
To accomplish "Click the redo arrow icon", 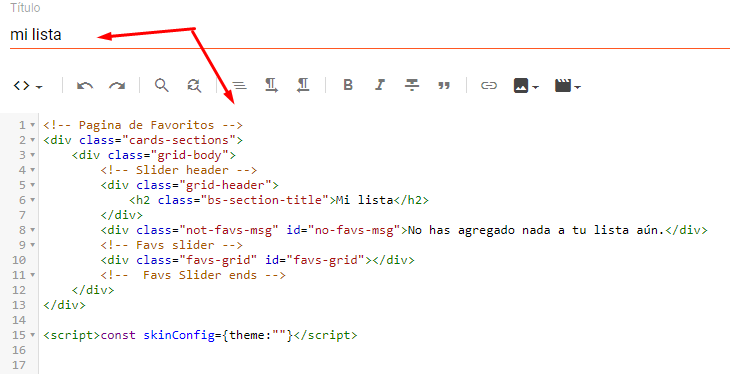I will pos(117,86).
